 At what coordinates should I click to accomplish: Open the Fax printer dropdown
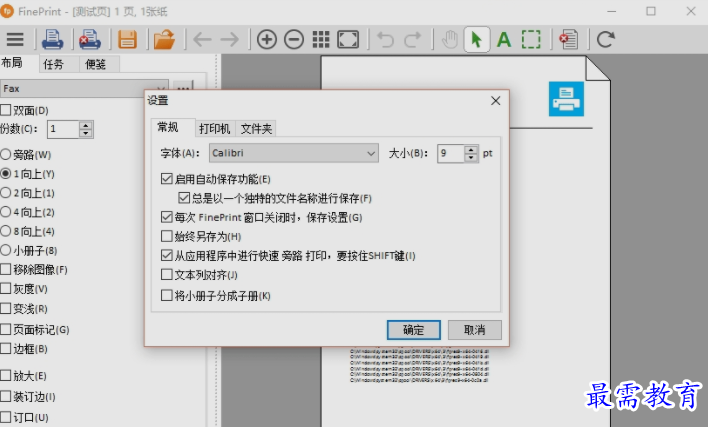coord(84,89)
